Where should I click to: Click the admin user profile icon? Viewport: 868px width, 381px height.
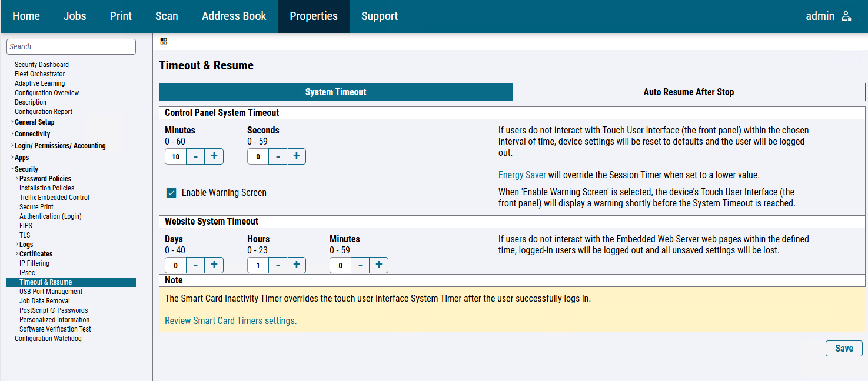point(846,16)
